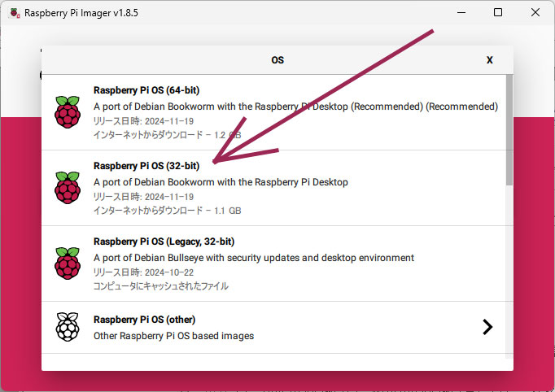
Task: Click the 'コンピュータにキャッシュされたファイル' line
Action: pos(161,286)
